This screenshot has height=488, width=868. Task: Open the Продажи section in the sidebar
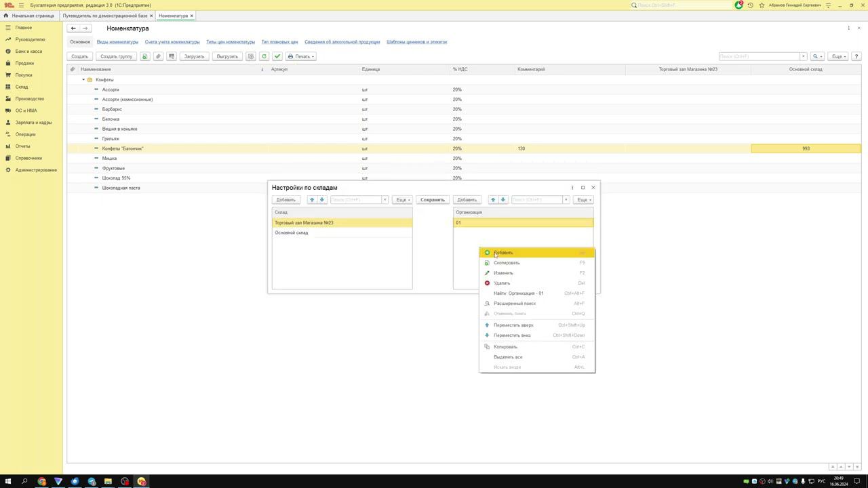24,63
